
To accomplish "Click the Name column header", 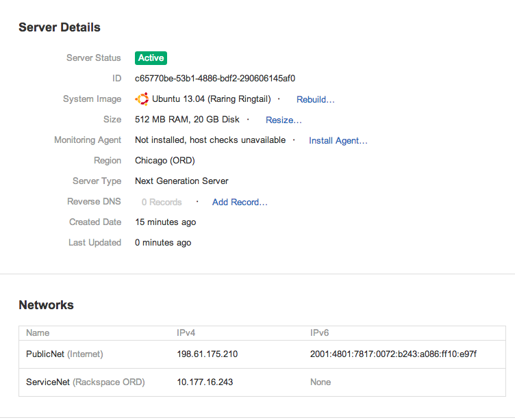I will pos(38,332).
